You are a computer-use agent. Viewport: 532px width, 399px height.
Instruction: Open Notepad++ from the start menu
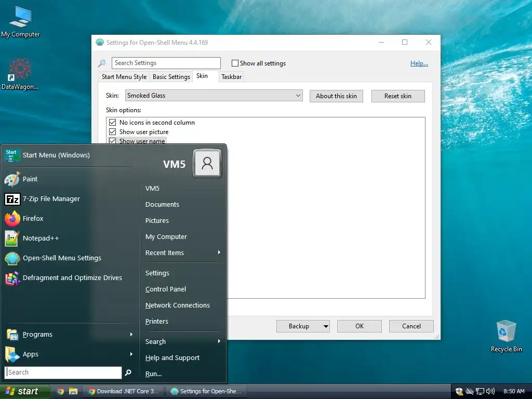coord(70,238)
